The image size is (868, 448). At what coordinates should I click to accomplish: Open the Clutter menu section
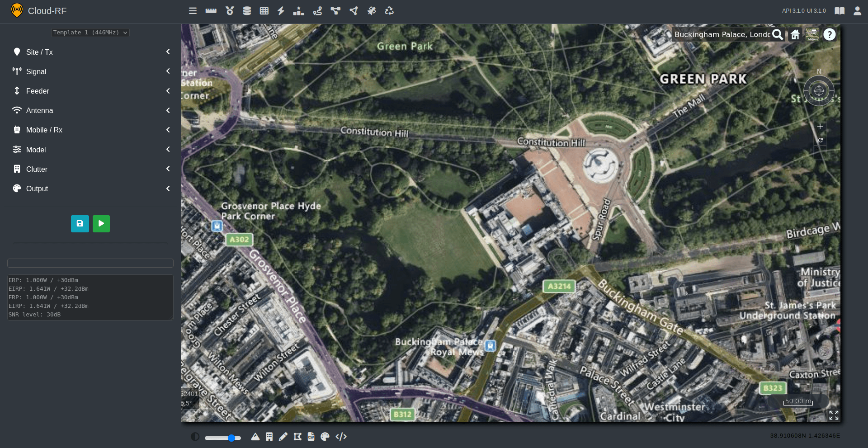tap(90, 169)
